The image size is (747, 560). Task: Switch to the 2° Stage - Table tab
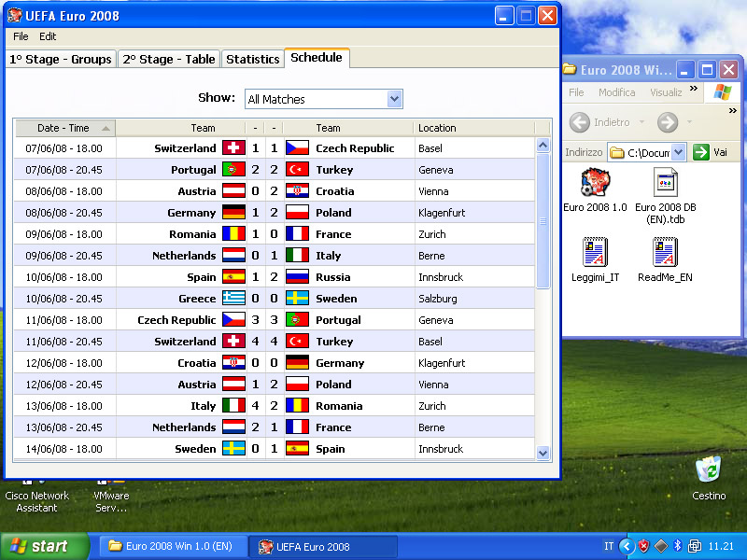(x=169, y=59)
